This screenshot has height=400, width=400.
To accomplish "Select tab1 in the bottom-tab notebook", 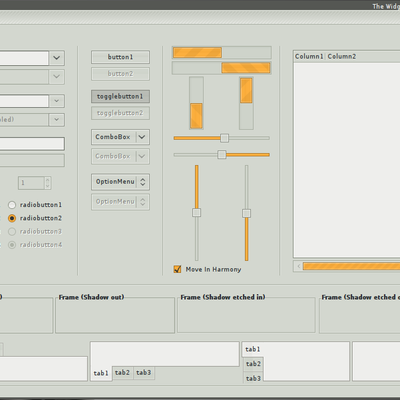I will pyautogui.click(x=101, y=373).
